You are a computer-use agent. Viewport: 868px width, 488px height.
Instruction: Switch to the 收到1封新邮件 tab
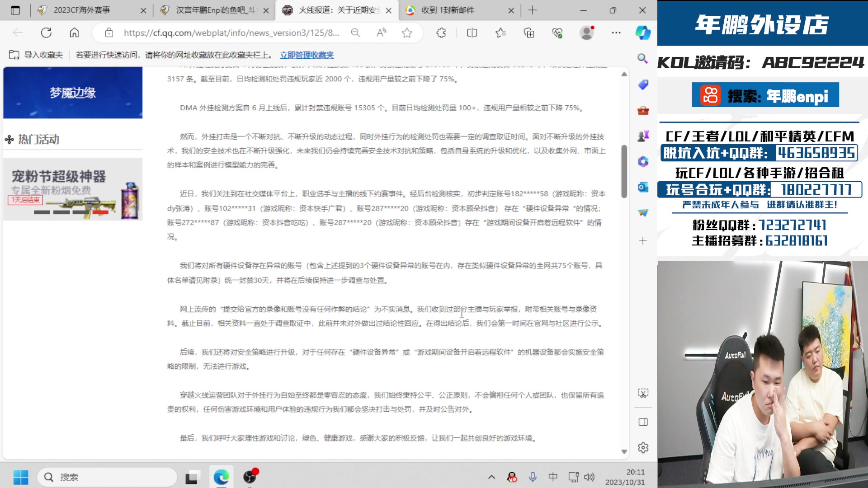point(459,10)
